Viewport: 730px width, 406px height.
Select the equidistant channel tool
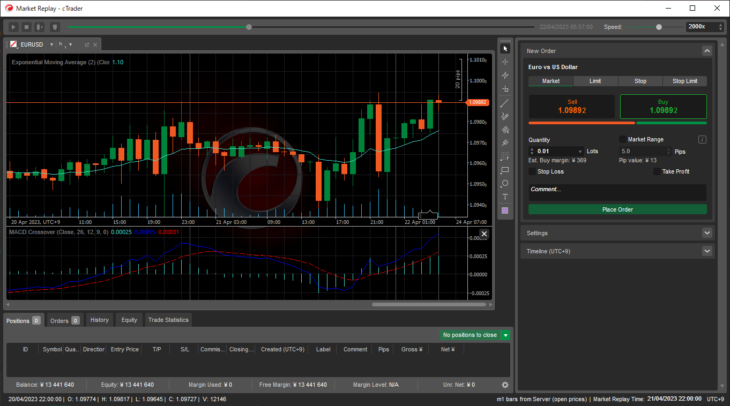505,130
